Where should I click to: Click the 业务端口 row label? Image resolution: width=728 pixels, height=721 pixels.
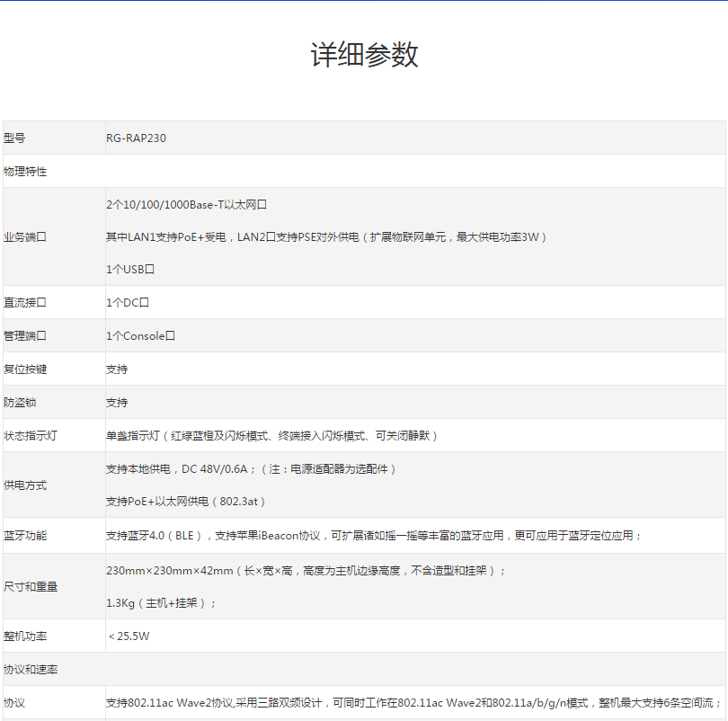[x=25, y=237]
